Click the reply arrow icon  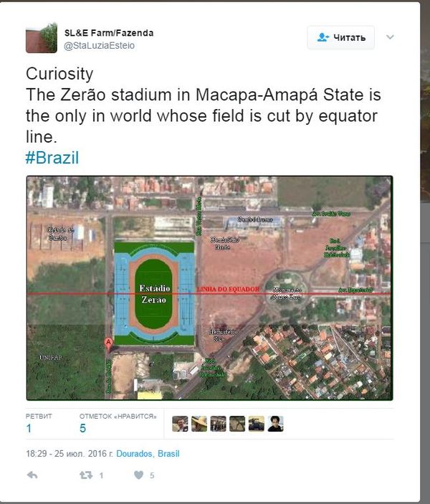pos(32,475)
